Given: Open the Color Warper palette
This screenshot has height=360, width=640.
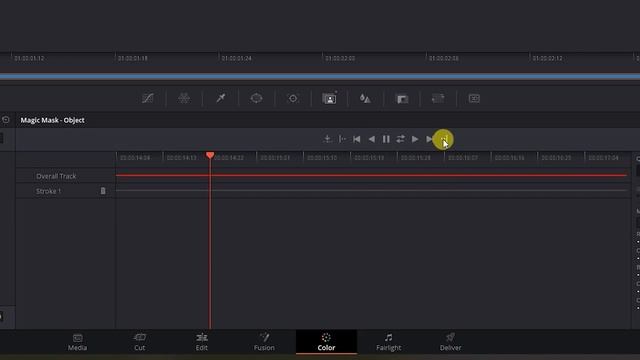Looking at the screenshot, I should coord(184,98).
